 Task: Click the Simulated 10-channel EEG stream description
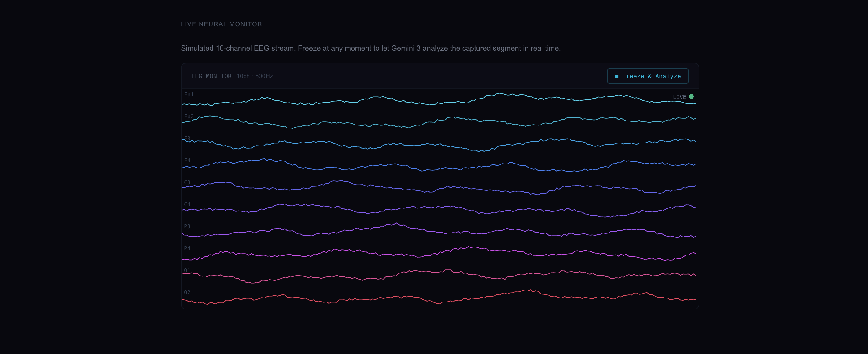pyautogui.click(x=371, y=48)
